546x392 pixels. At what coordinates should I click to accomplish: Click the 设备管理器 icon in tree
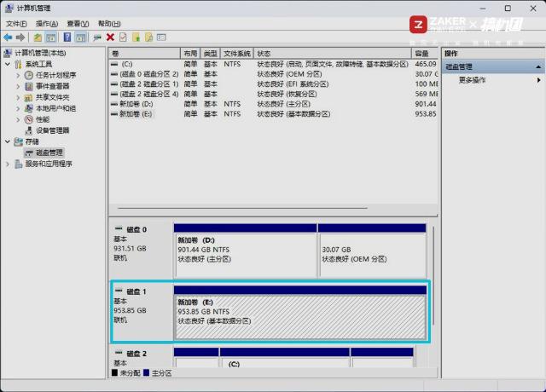pos(29,130)
